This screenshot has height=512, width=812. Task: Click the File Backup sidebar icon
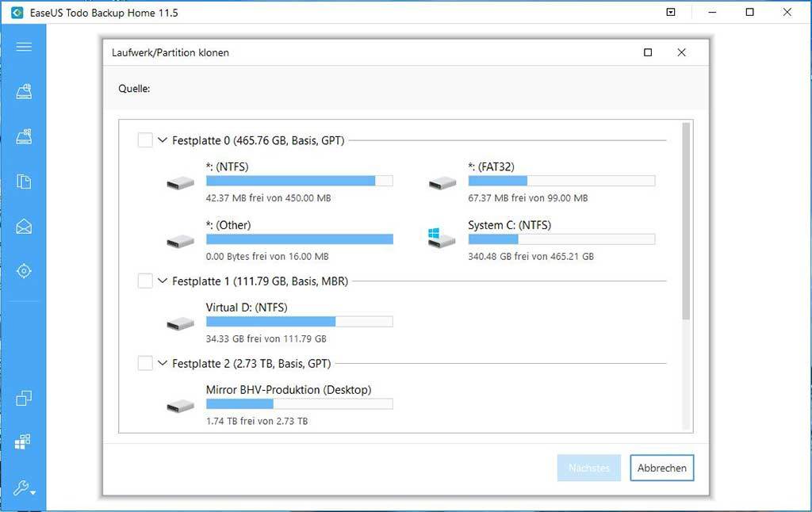[24, 181]
